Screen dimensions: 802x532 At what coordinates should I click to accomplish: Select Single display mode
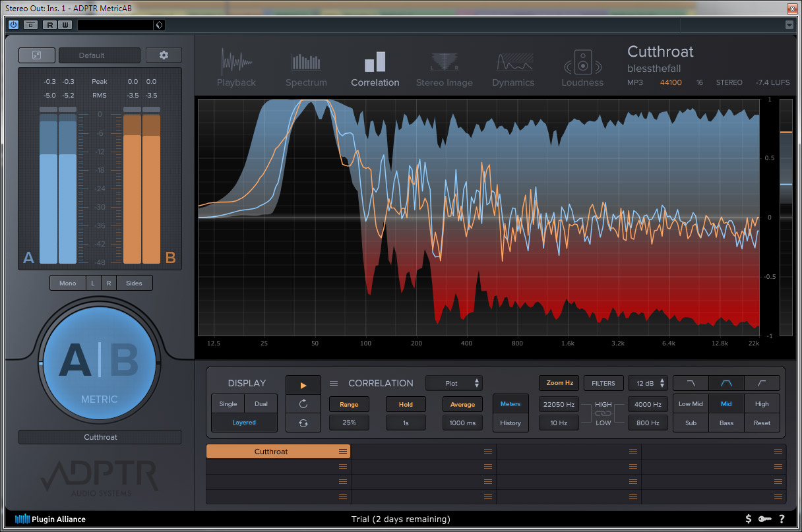point(228,403)
